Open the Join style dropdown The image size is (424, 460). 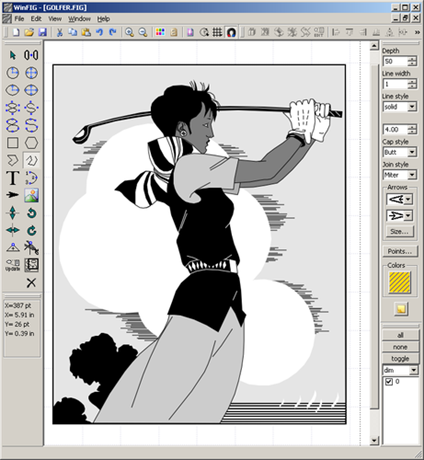tap(412, 175)
